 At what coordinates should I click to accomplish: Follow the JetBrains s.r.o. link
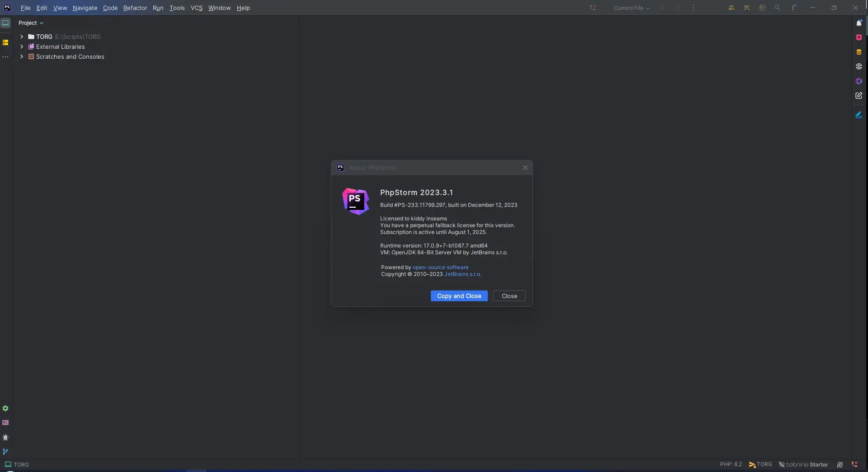coord(463,274)
